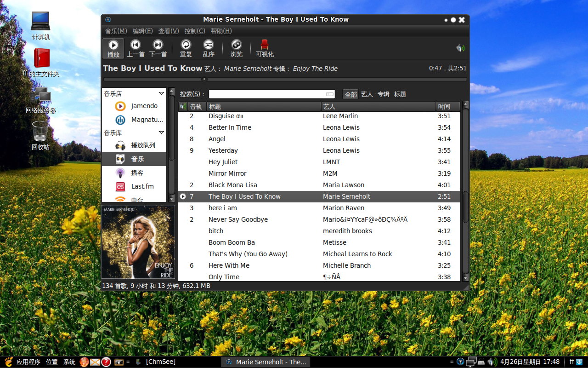Select the 全部 search filter
The width and height of the screenshot is (588, 368).
click(x=351, y=94)
